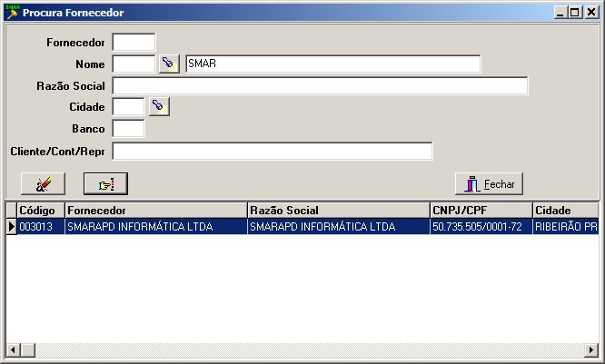Click the flashlight search icon beside Cidade
Image resolution: width=605 pixels, height=364 pixels.
pos(159,106)
